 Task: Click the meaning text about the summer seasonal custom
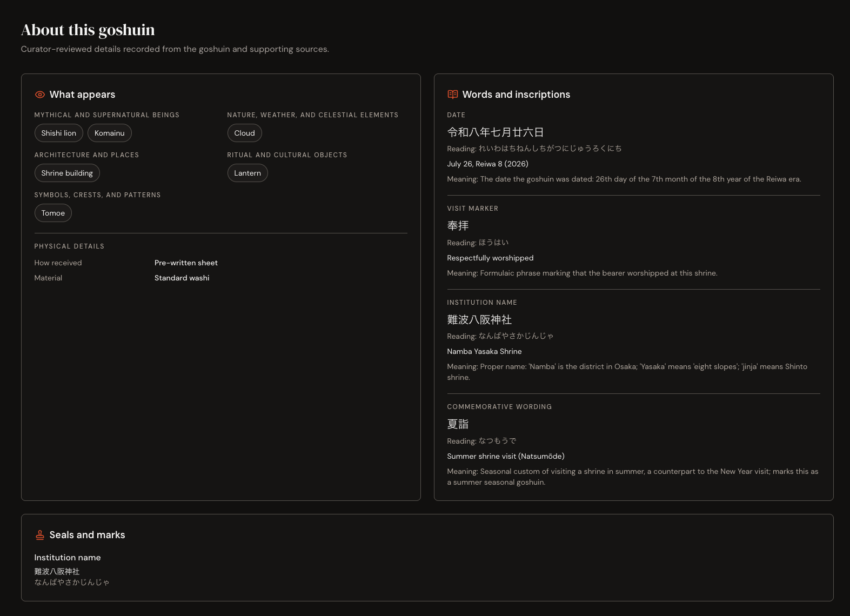pyautogui.click(x=633, y=477)
